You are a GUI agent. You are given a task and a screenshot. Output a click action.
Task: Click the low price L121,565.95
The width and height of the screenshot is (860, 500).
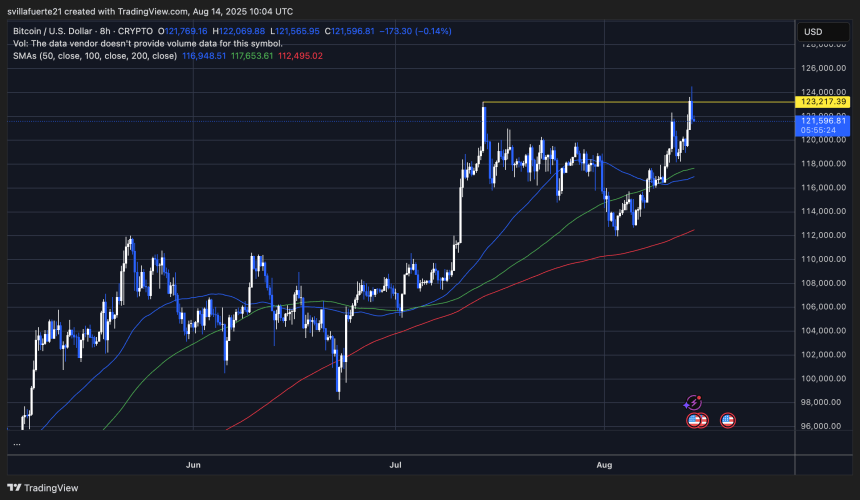click(295, 31)
